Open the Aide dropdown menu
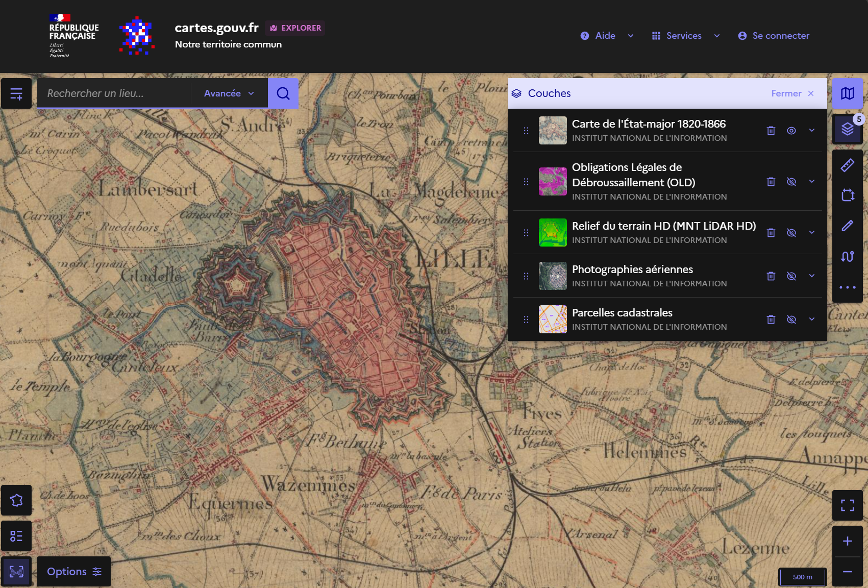Screen dimensions: 868x588 [607, 36]
